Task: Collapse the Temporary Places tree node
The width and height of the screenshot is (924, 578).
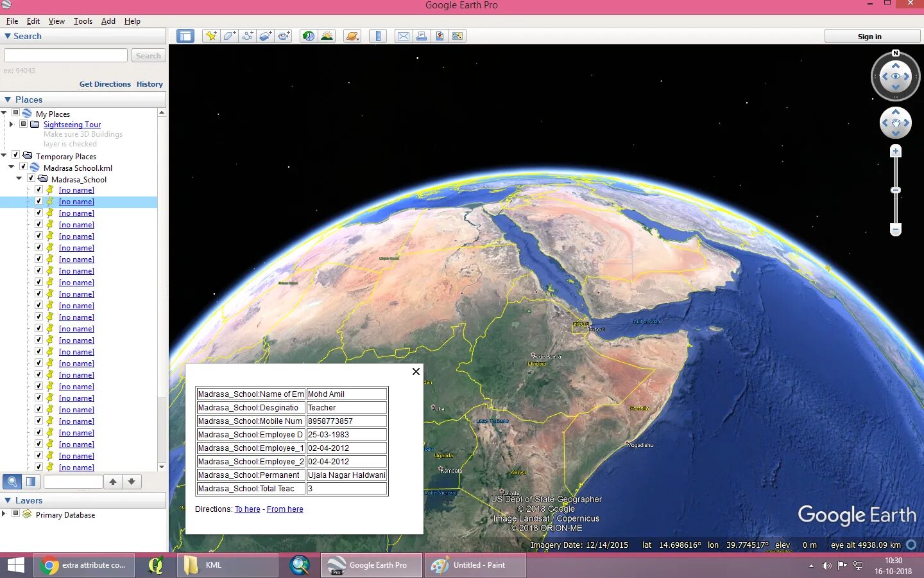Action: [4, 155]
